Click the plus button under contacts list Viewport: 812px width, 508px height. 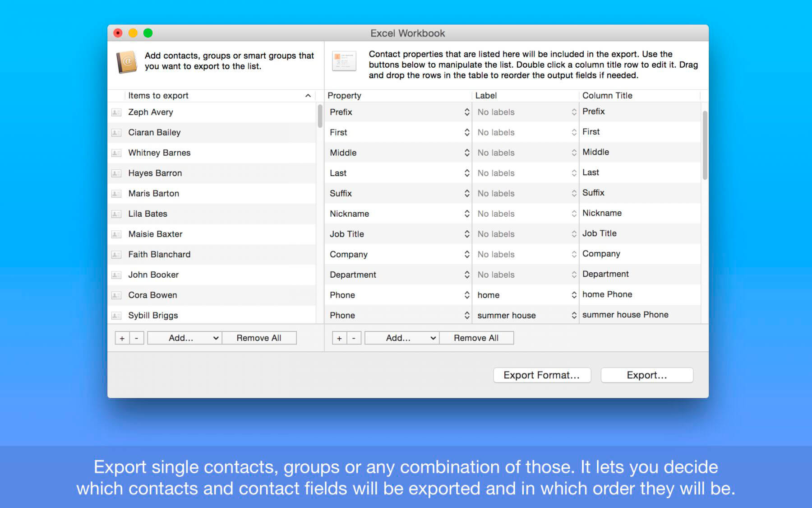pyautogui.click(x=122, y=338)
